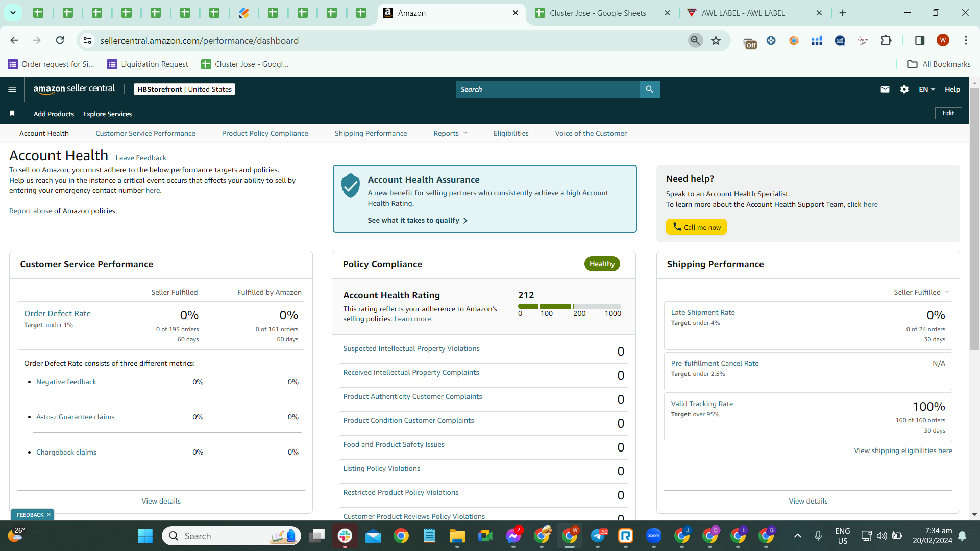Open RingCentral from the taskbar
This screenshot has width=980, height=551.
tap(626, 536)
